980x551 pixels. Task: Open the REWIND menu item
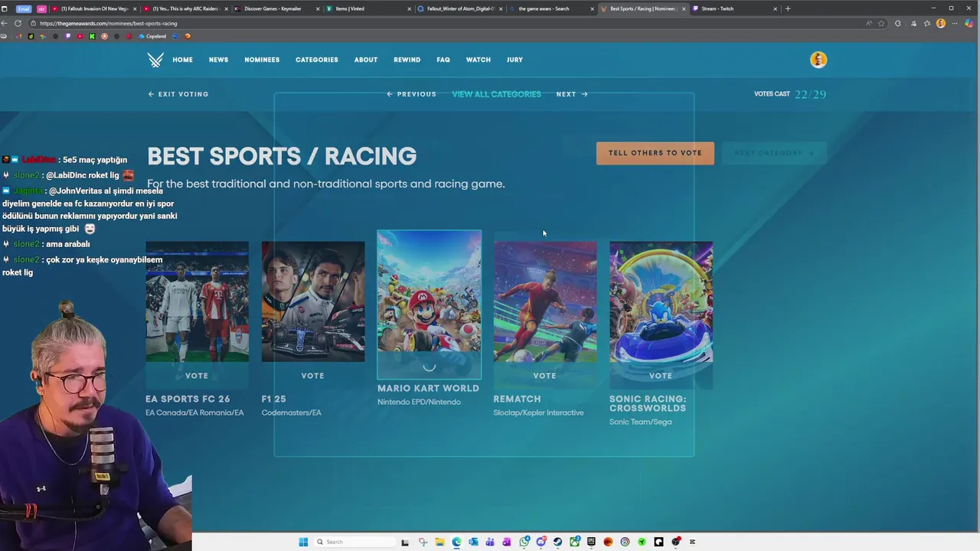(407, 60)
